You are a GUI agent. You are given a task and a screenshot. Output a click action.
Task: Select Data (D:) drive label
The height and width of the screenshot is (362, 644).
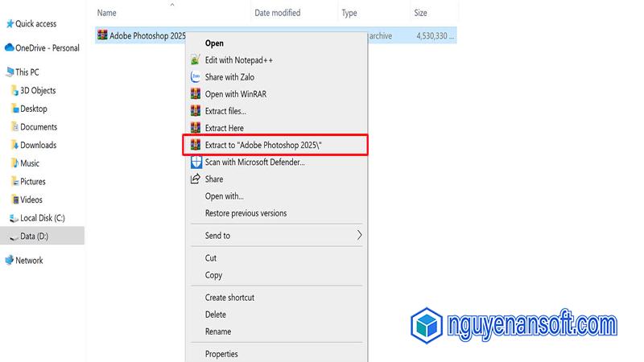pyautogui.click(x=34, y=237)
